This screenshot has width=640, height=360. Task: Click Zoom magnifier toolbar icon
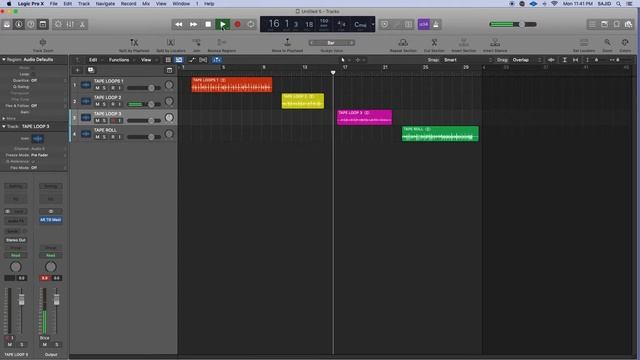click(x=607, y=44)
